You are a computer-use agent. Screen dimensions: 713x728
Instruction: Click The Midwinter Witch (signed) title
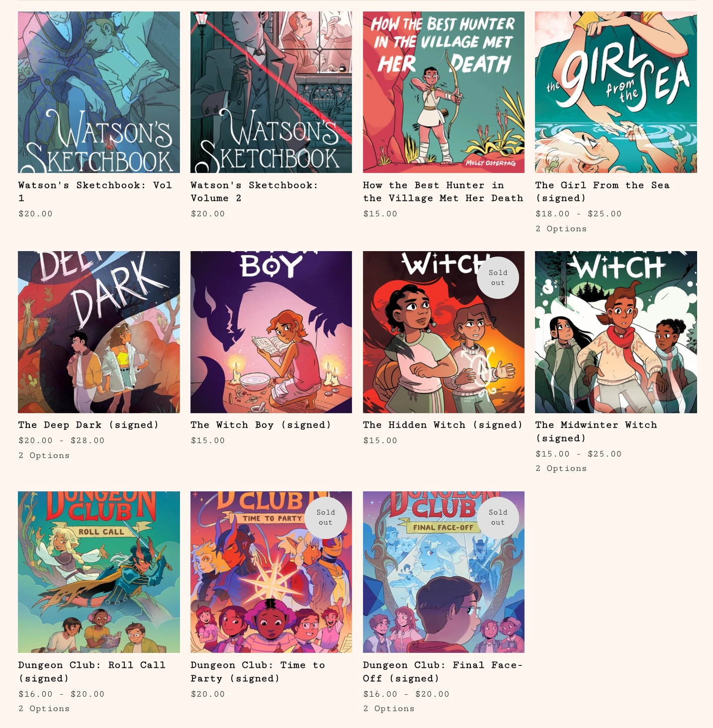click(x=596, y=431)
